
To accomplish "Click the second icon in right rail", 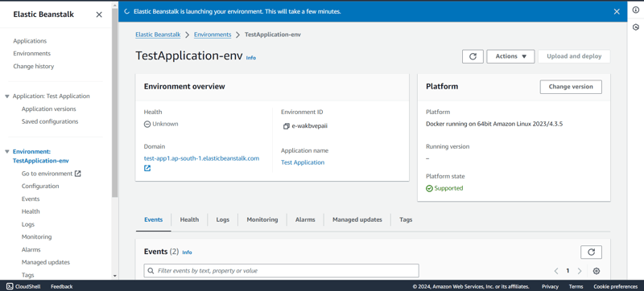I will (x=635, y=27).
